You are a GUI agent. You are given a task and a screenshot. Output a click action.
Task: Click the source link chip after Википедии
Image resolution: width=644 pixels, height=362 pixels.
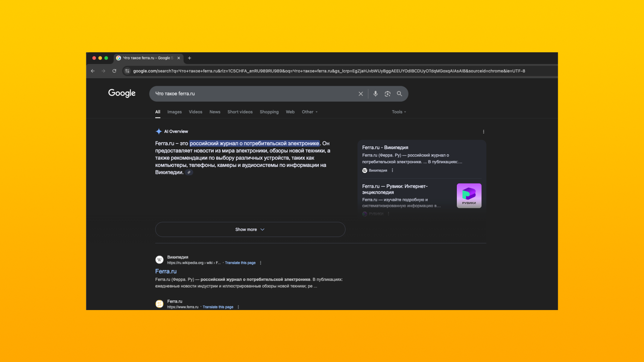pos(189,173)
